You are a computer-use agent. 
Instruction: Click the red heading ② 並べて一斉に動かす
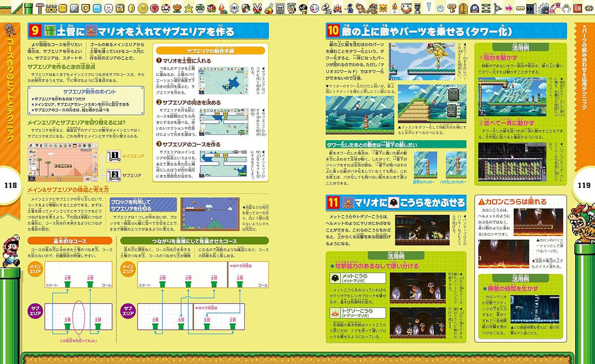pyautogui.click(x=507, y=123)
